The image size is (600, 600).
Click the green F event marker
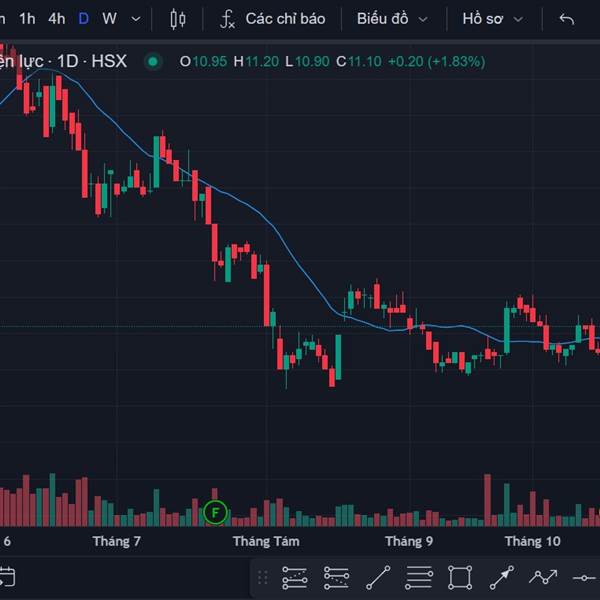point(215,512)
